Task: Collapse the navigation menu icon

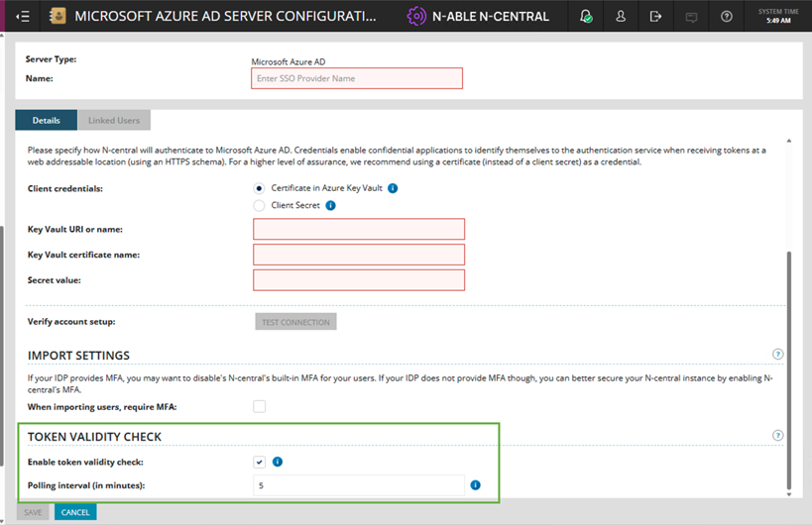Action: point(23,17)
